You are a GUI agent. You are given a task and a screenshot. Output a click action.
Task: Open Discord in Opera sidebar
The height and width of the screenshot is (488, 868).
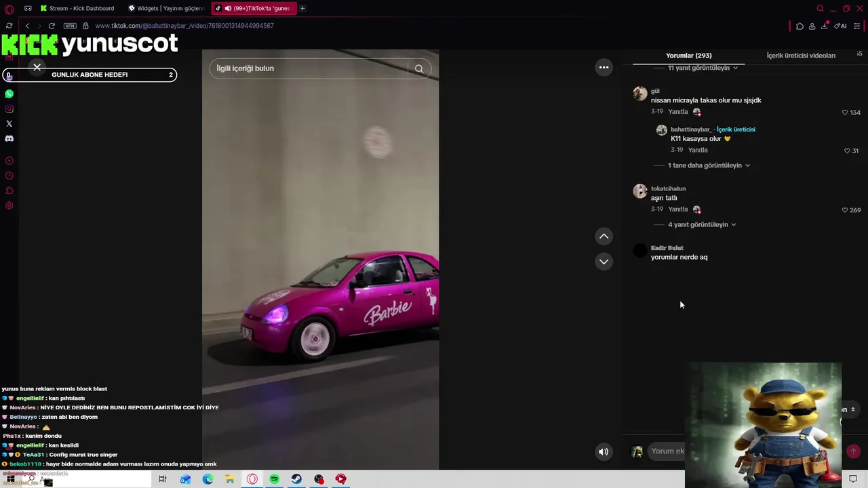click(x=9, y=138)
